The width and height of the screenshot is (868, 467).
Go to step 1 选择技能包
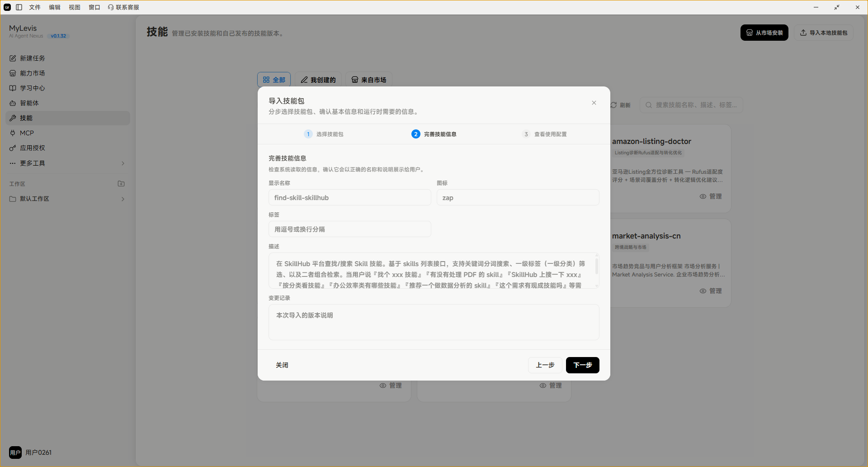pos(324,134)
